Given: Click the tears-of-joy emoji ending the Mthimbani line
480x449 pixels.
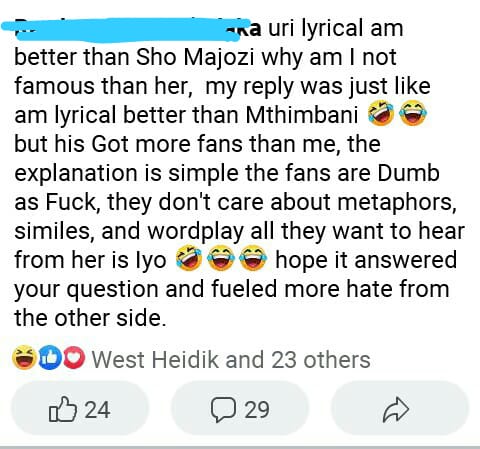Looking at the screenshot, I should pos(413,114).
